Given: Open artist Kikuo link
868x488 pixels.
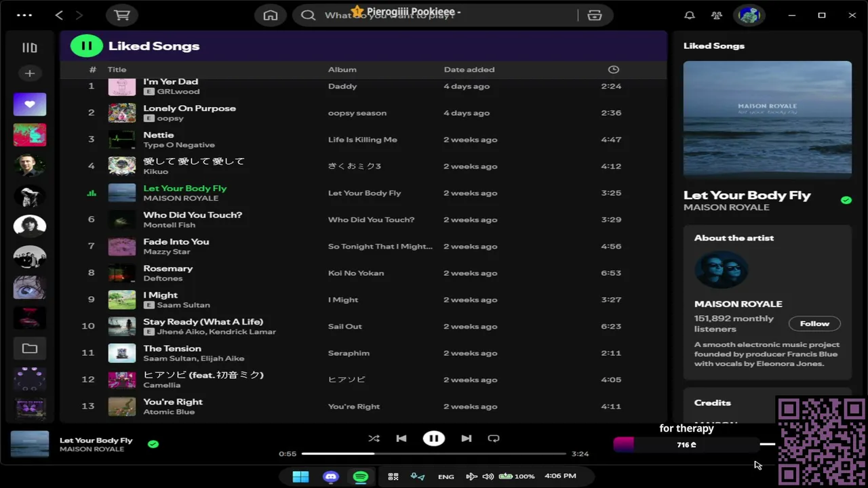Looking at the screenshot, I should click(x=155, y=171).
